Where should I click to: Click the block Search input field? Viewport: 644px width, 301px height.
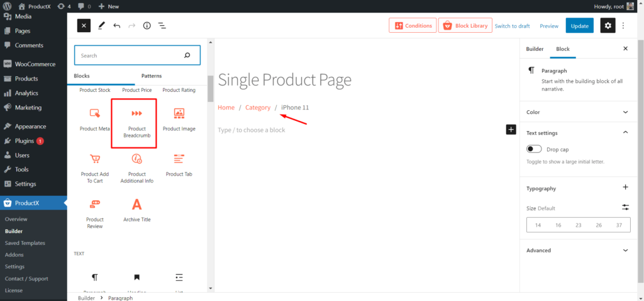pyautogui.click(x=137, y=55)
